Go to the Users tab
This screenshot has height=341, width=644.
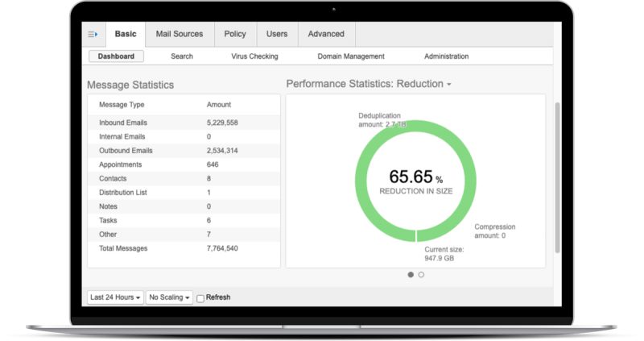[x=277, y=34]
